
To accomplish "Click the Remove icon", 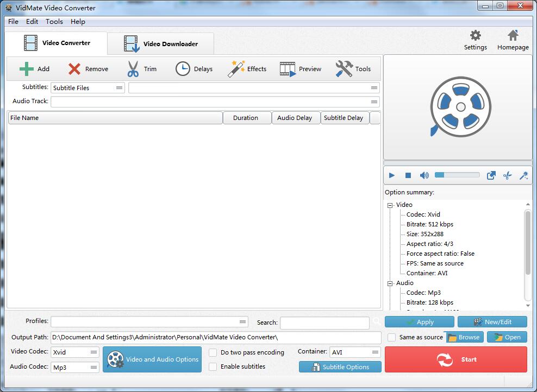I will pyautogui.click(x=88, y=68).
